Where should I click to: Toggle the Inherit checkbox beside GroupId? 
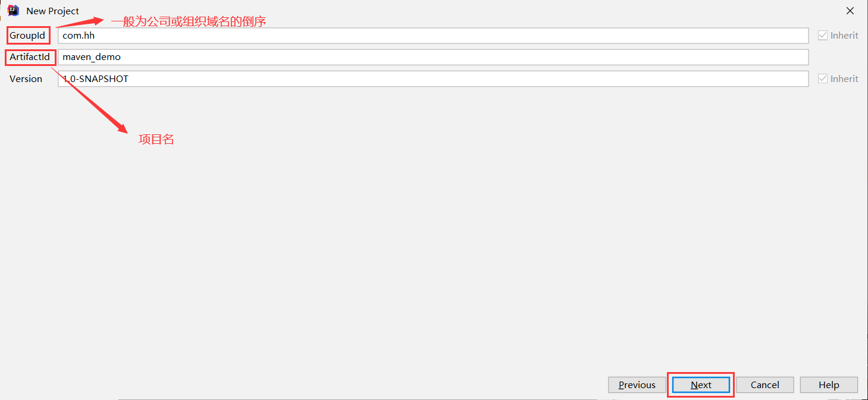click(x=823, y=36)
